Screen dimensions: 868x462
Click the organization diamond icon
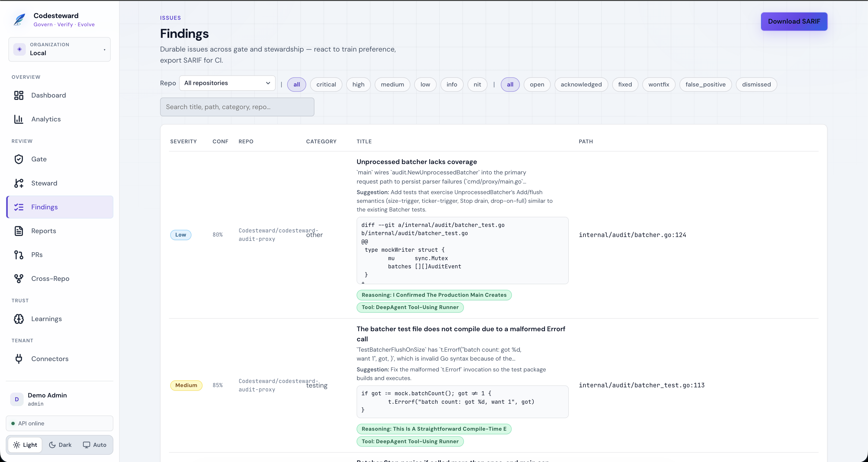(20, 49)
